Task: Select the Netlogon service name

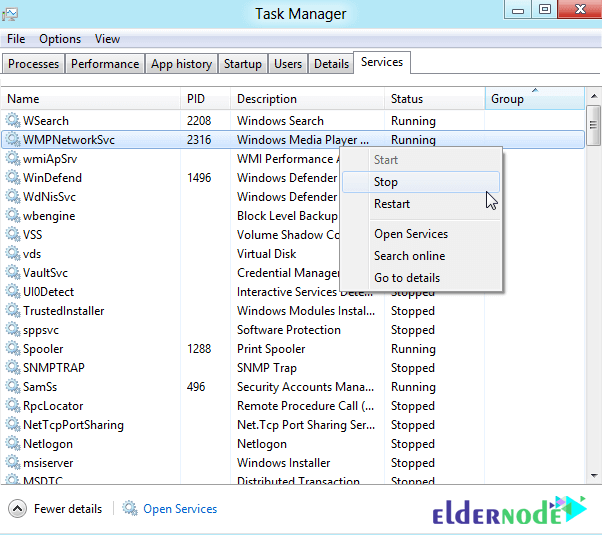Action: 48,444
